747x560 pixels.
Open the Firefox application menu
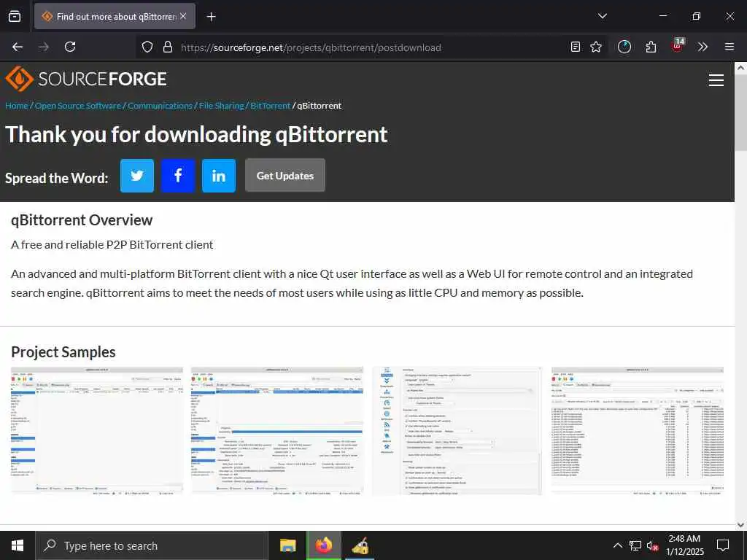tap(729, 47)
